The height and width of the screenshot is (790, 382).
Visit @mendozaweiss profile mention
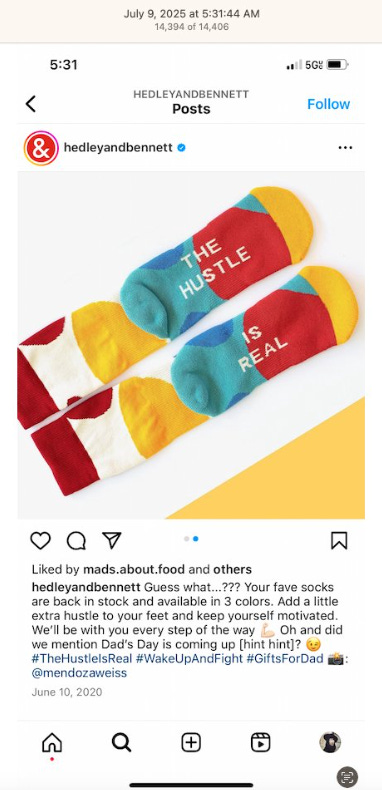pos(79,673)
